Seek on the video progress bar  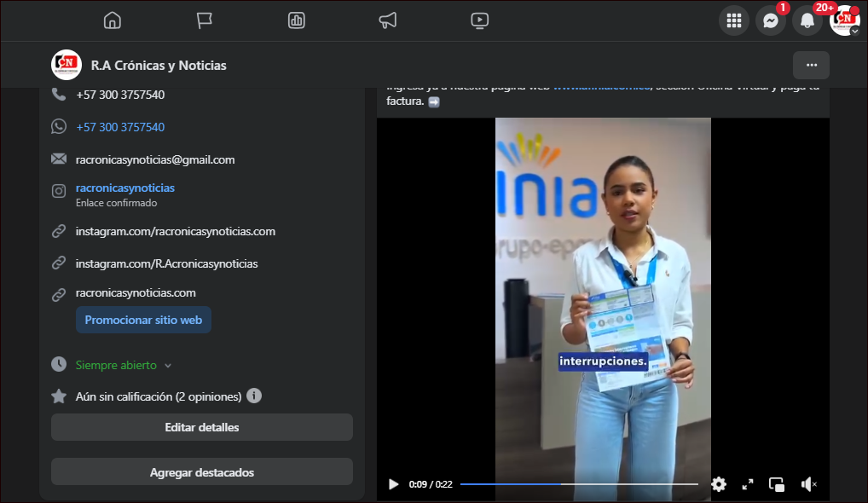pyautogui.click(x=579, y=484)
